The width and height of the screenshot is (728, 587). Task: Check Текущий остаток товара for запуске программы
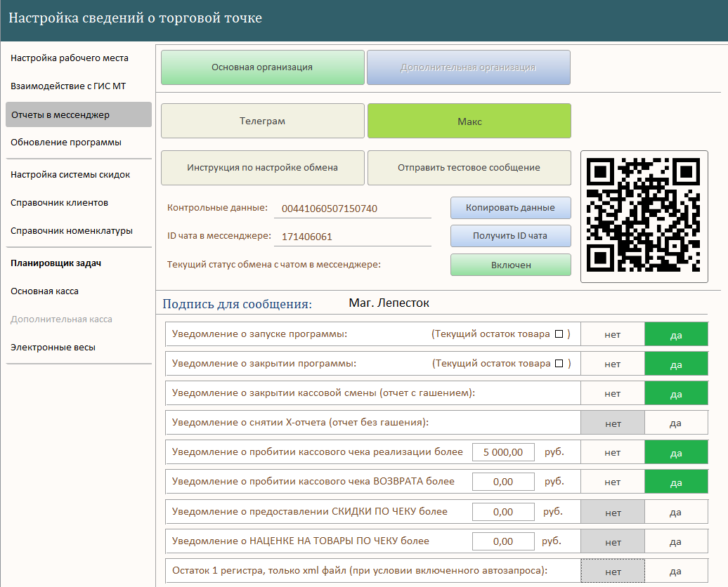tap(559, 334)
